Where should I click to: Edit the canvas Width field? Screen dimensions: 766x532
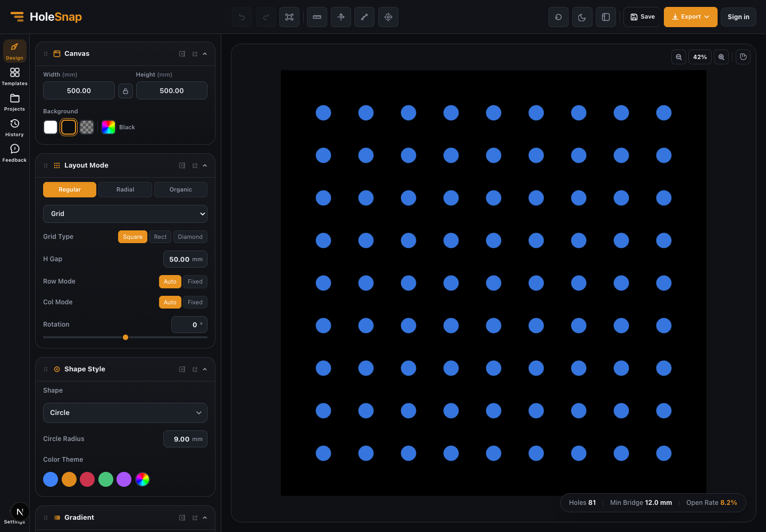point(79,91)
